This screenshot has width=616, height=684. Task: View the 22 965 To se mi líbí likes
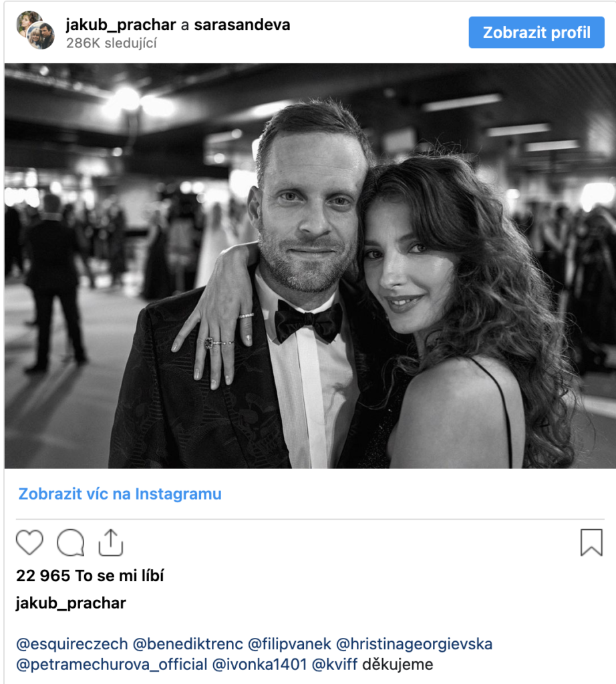click(90, 576)
